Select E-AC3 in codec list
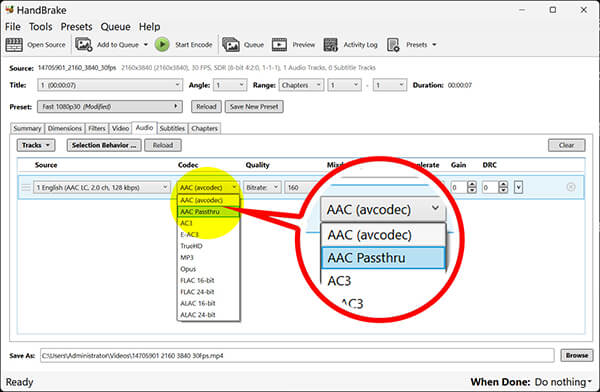Screen dimensions: 600x392 208,235
